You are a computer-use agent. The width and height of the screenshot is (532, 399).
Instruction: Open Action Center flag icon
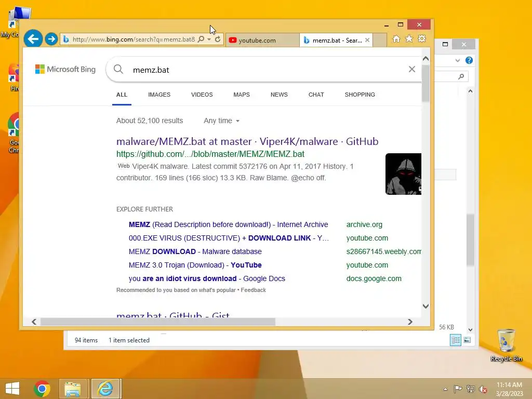pyautogui.click(x=458, y=389)
